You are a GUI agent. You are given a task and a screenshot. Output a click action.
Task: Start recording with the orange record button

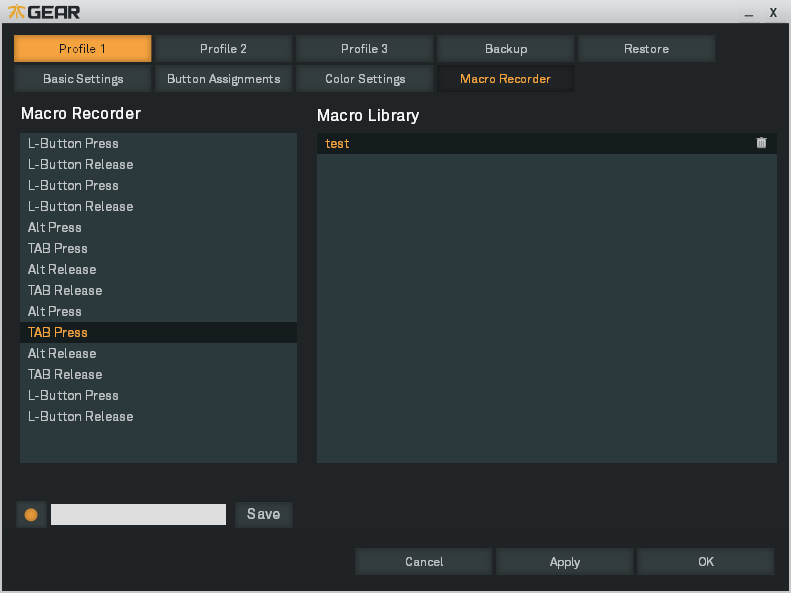click(x=31, y=514)
